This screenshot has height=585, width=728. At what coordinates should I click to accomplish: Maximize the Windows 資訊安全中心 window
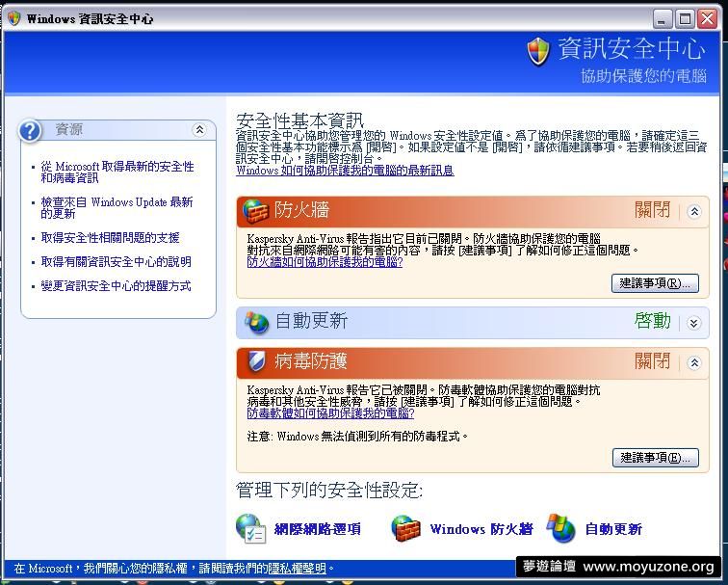tap(685, 19)
